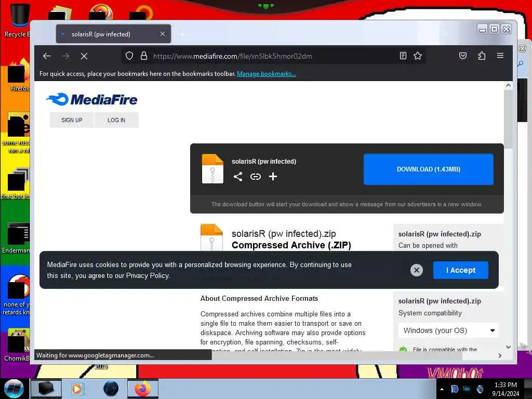Open the Firefox hamburger menu
Image resolution: width=532 pixels, height=399 pixels.
point(500,55)
